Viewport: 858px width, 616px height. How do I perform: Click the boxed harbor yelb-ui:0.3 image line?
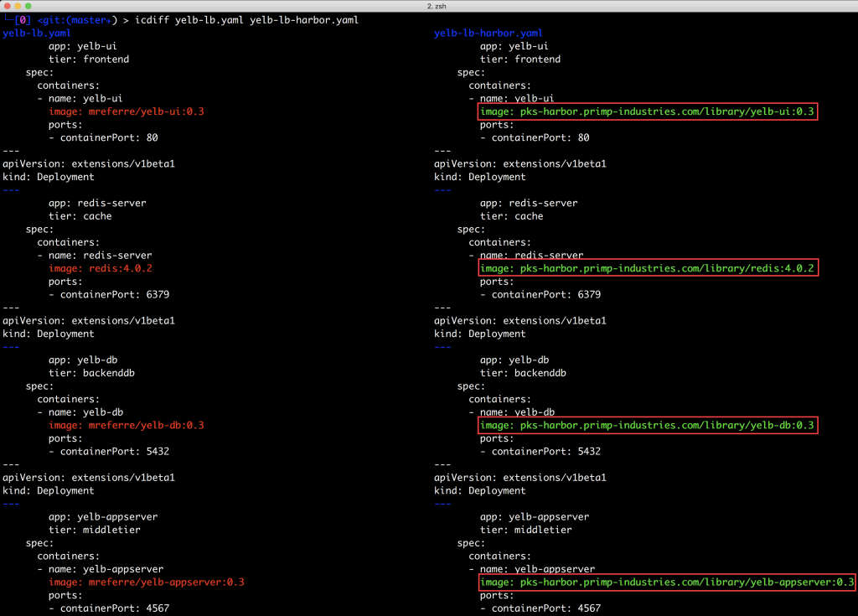(646, 111)
